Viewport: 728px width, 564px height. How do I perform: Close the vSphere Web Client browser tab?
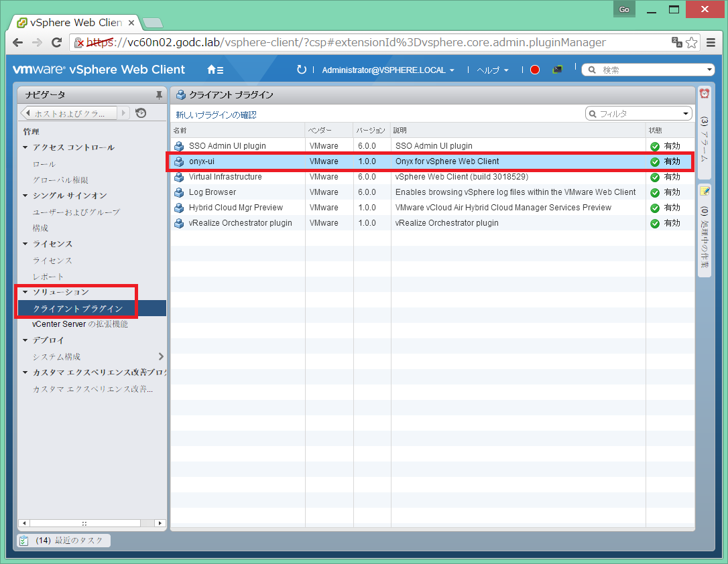tap(131, 23)
